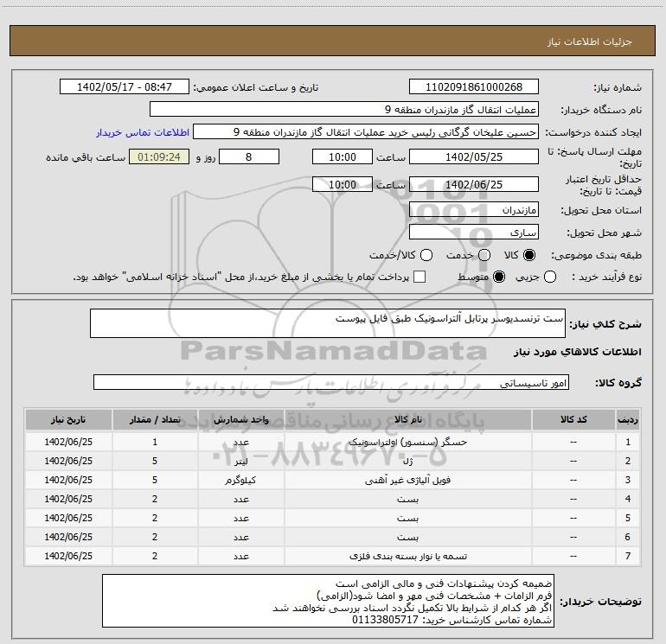Click the response deadline date 1402/05/25
Image resolution: width=666 pixels, height=644 pixels.
tap(474, 156)
